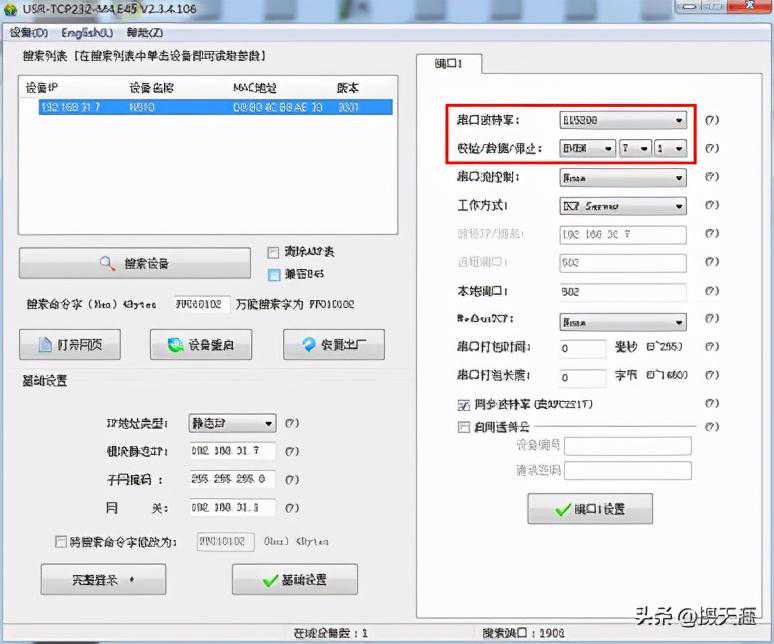Image resolution: width=774 pixels, height=644 pixels.
Task: Enable the checkbox above the E45 compatibility option
Action: tap(273, 252)
